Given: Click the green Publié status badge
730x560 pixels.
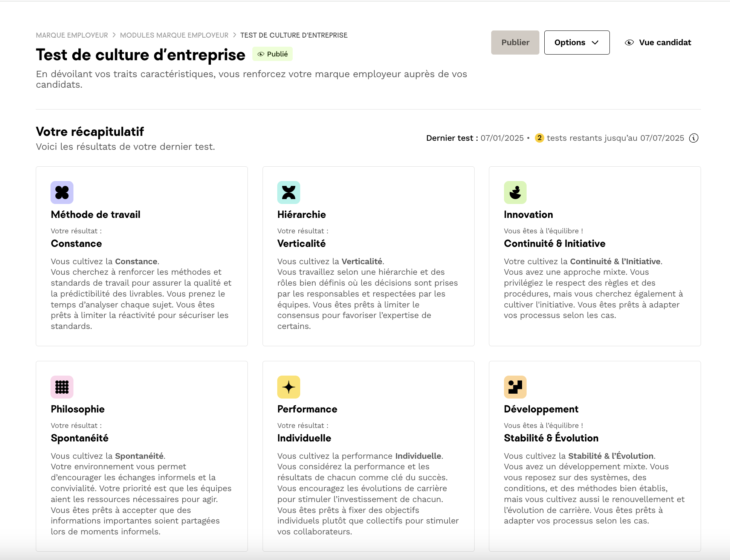Looking at the screenshot, I should (272, 54).
